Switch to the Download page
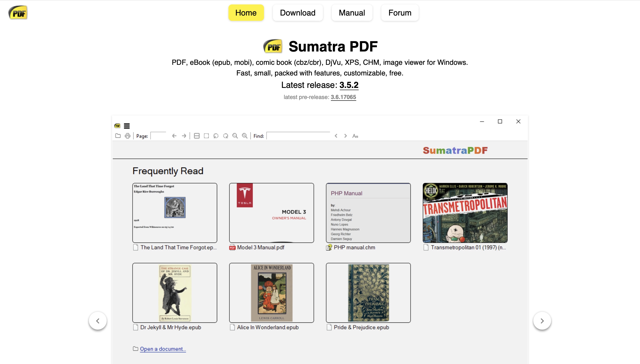This screenshot has height=364, width=640. 298,12
